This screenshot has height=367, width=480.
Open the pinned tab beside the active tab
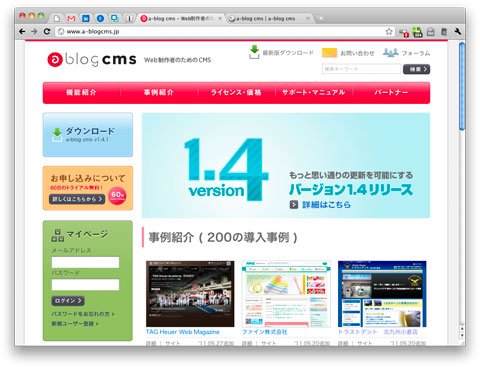click(x=129, y=18)
